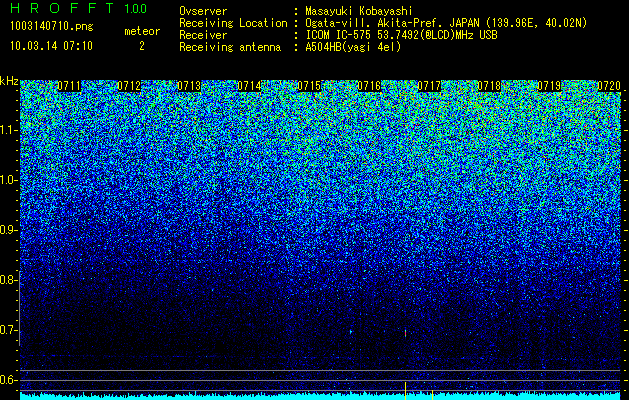Viewport: 629px width, 400px height.
Task: Click the 0716 time marker
Action: 369,86
